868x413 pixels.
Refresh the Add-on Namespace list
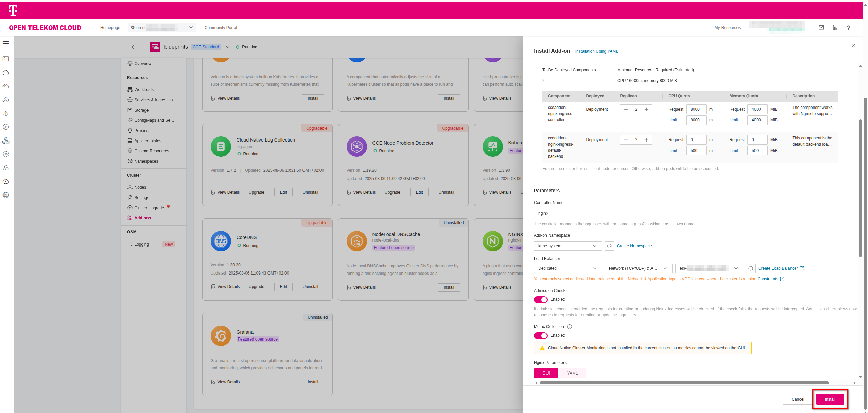point(609,246)
